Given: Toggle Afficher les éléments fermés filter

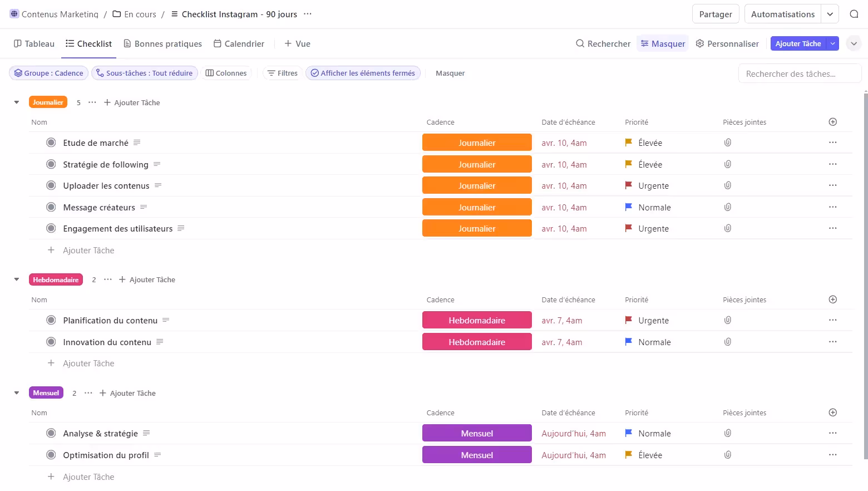Looking at the screenshot, I should pos(363,73).
